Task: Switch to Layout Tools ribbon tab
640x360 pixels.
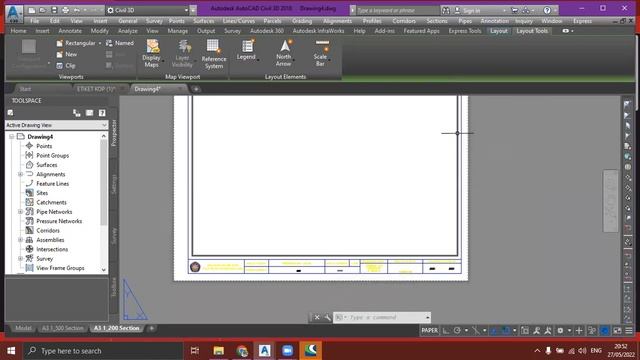Action: point(532,31)
